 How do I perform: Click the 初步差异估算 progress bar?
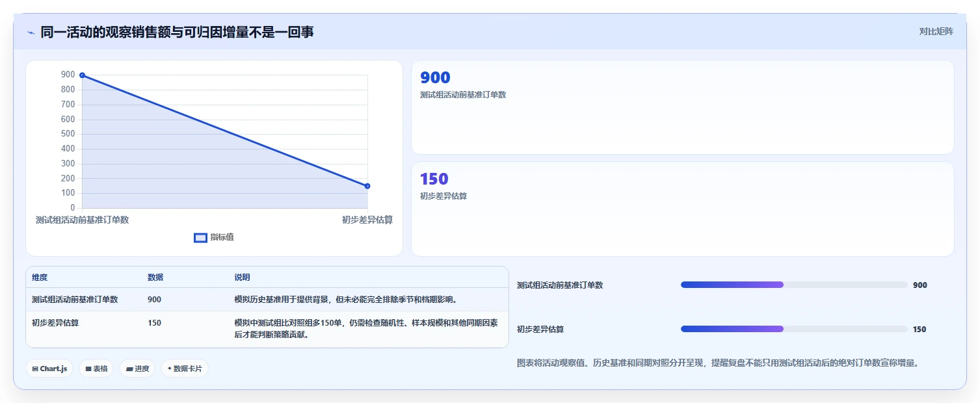coord(794,329)
